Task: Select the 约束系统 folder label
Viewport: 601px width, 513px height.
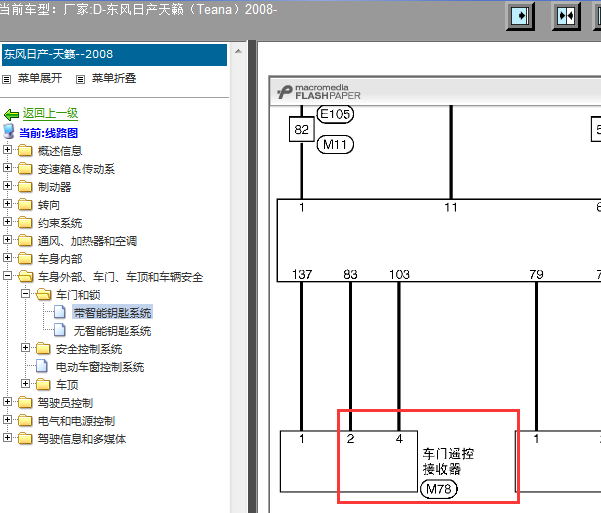Action: [60, 223]
